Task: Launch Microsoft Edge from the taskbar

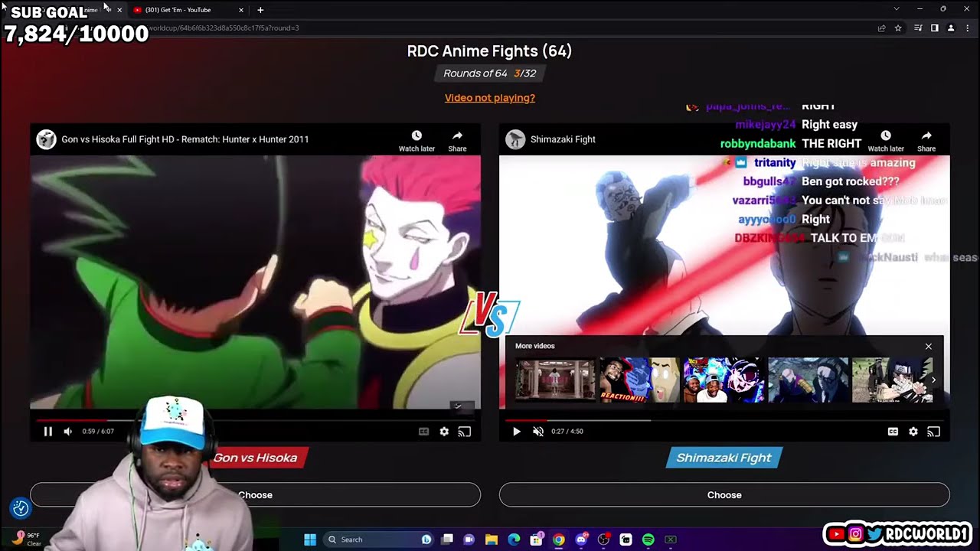Action: click(514, 540)
